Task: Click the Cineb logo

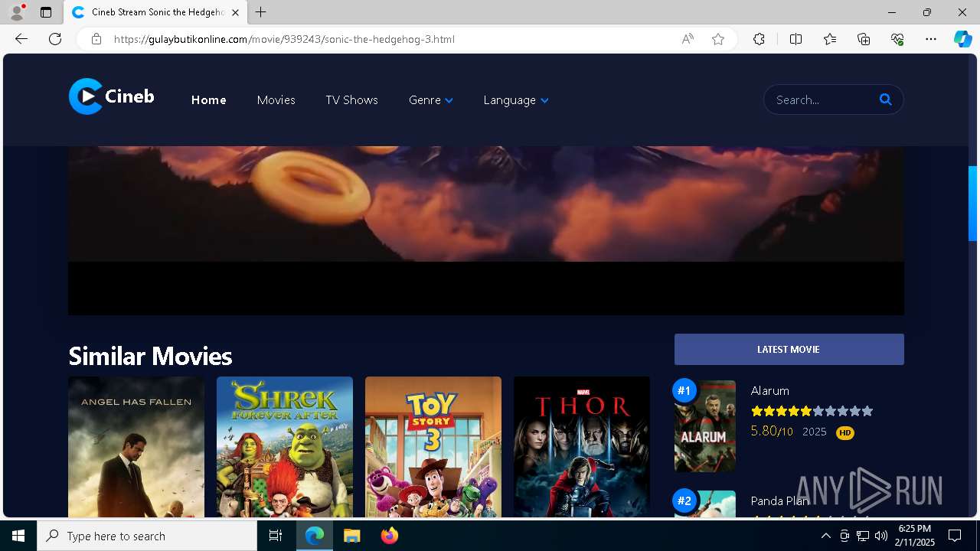Action: [112, 96]
